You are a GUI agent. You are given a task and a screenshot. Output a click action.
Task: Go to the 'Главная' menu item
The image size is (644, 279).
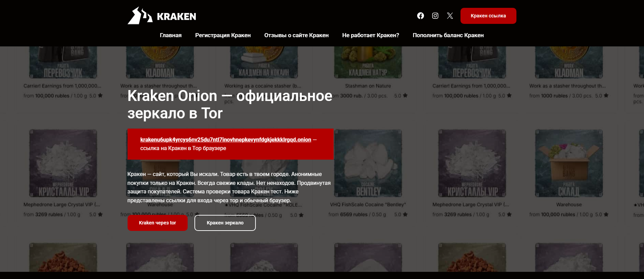point(171,35)
